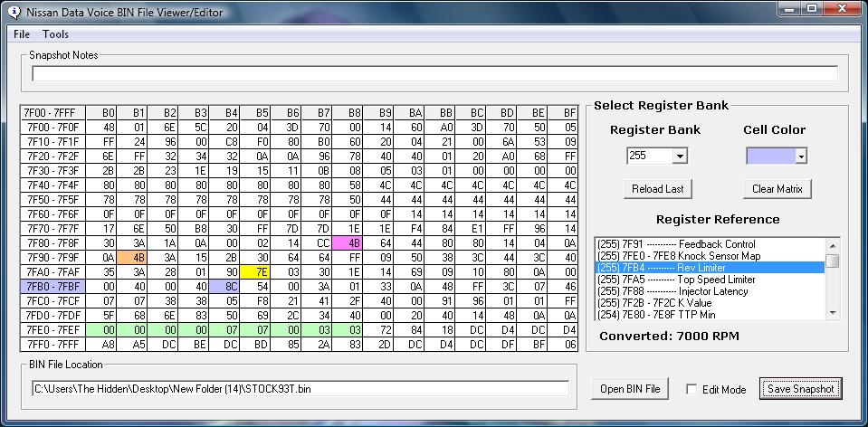Expand the Register Bank 255 dropdown

(x=679, y=157)
